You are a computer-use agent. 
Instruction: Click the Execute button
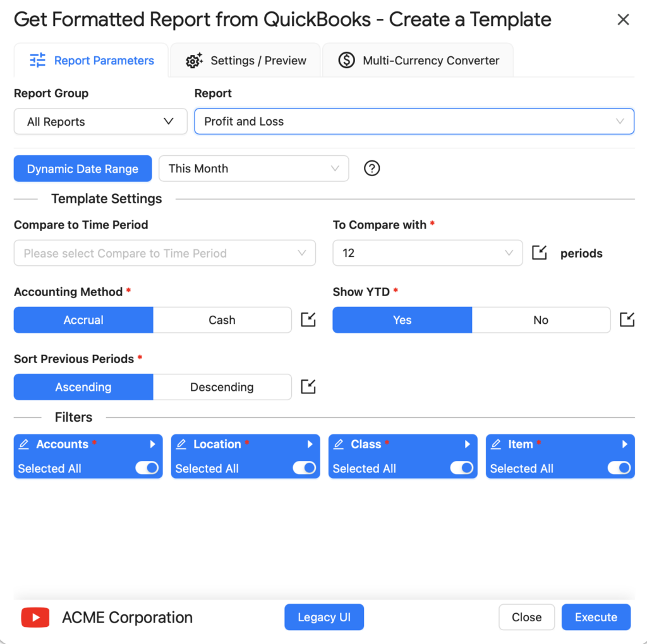coord(596,617)
